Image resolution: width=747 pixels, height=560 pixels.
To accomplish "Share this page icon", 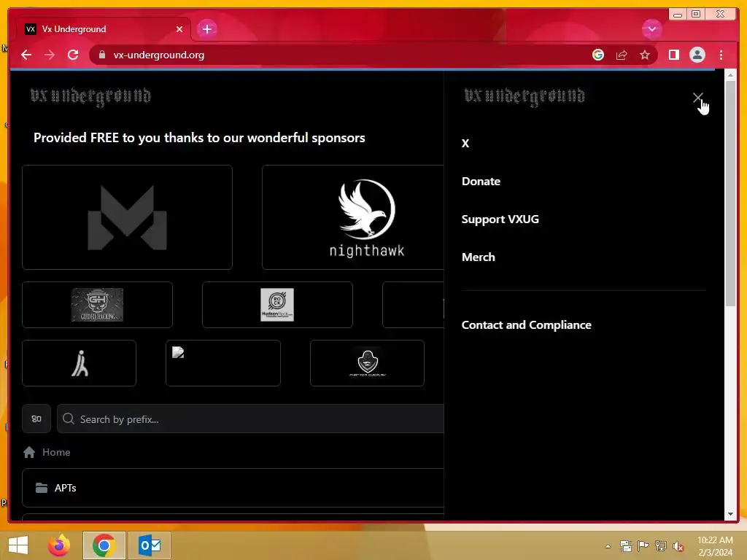I will [622, 55].
